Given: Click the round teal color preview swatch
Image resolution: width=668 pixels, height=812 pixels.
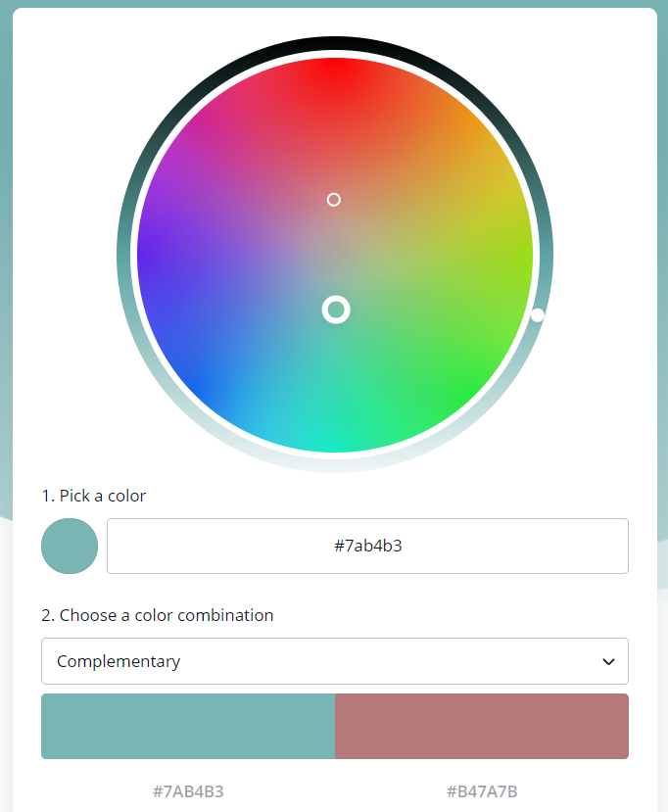Looking at the screenshot, I should (x=70, y=546).
